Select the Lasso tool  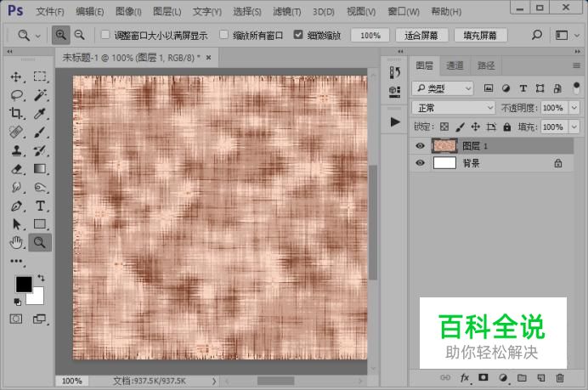click(16, 95)
